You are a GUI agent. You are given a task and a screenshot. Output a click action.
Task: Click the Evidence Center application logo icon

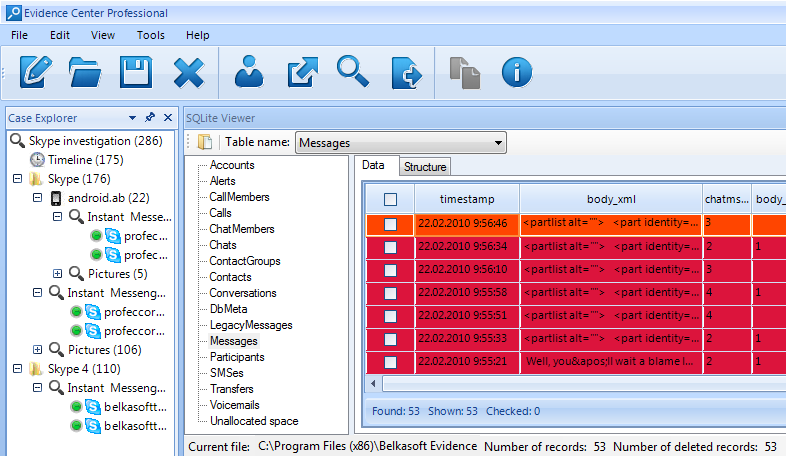click(14, 13)
